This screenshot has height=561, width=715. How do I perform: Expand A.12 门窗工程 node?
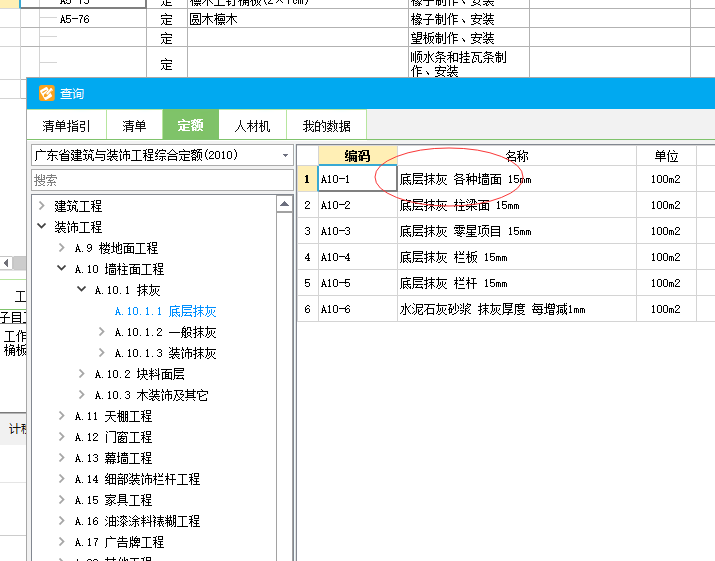tap(62, 436)
